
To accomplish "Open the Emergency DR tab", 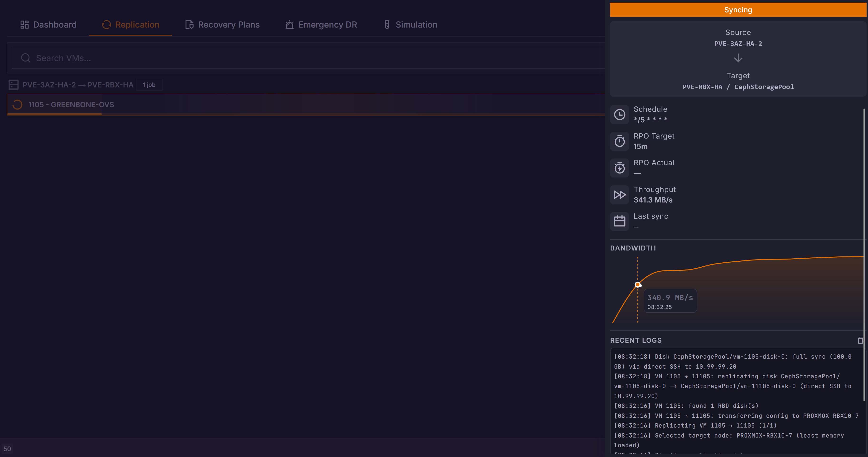I will (x=321, y=25).
